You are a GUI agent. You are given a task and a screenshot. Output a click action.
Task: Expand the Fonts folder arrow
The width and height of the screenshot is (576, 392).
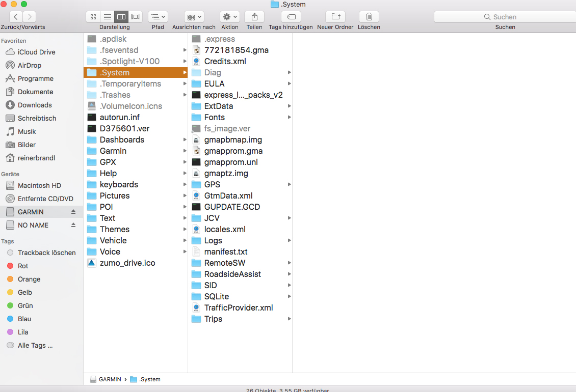(290, 117)
